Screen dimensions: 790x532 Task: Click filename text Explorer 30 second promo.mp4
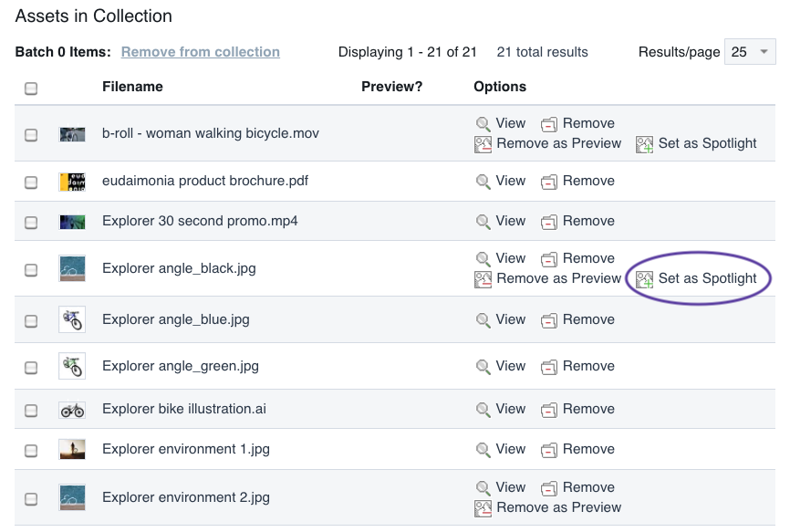(x=200, y=221)
